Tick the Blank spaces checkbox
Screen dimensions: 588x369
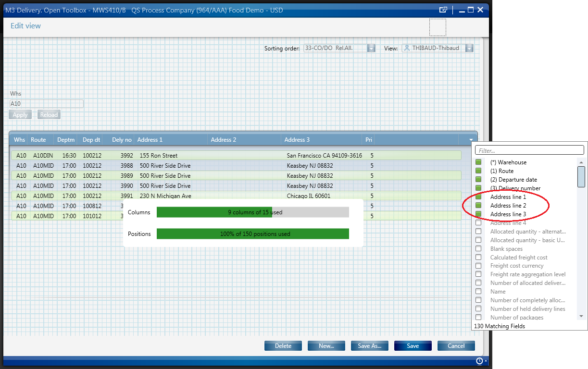click(x=478, y=249)
